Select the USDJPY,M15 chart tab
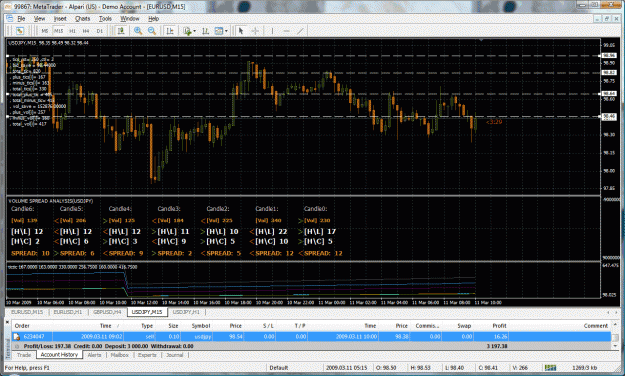The image size is (625, 376). coord(147,312)
